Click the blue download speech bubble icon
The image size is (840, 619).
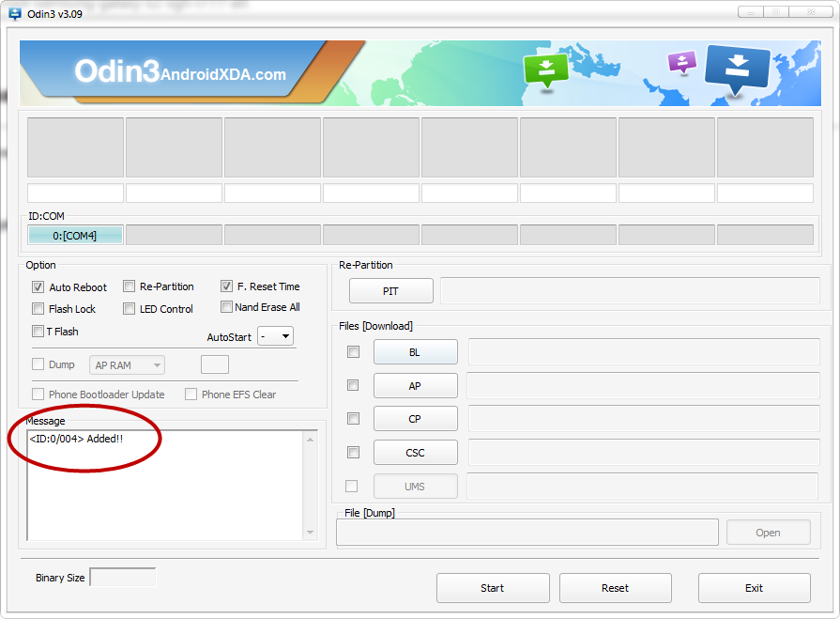pos(737,70)
